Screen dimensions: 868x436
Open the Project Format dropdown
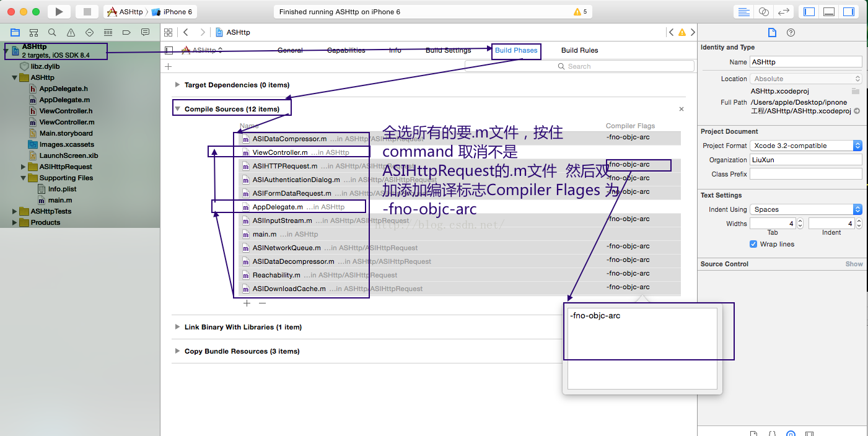click(806, 146)
